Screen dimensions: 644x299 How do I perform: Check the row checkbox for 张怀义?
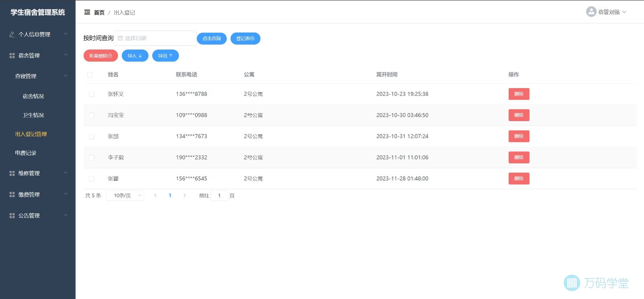click(x=91, y=94)
